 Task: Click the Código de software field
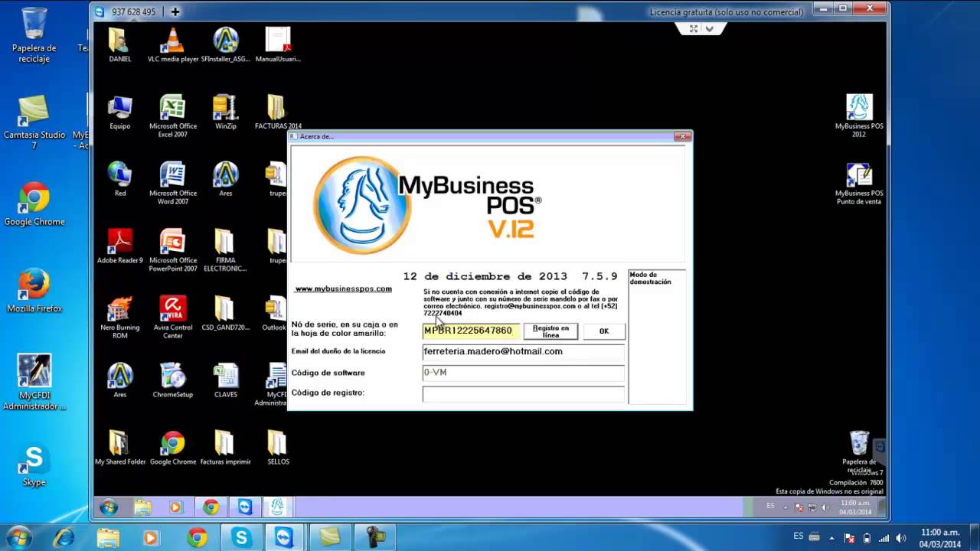click(x=524, y=373)
